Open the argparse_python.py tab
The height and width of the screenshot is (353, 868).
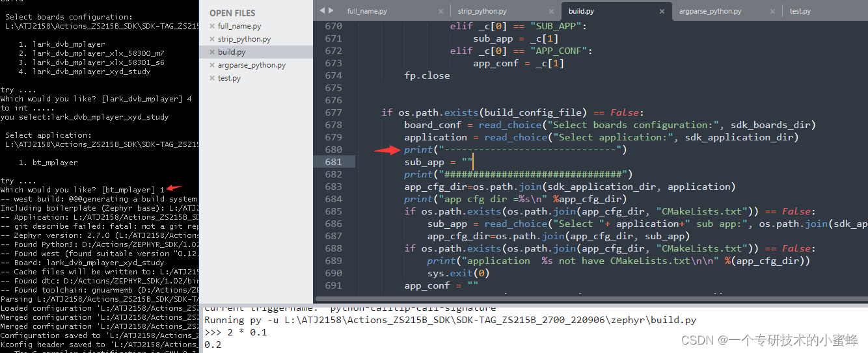710,11
